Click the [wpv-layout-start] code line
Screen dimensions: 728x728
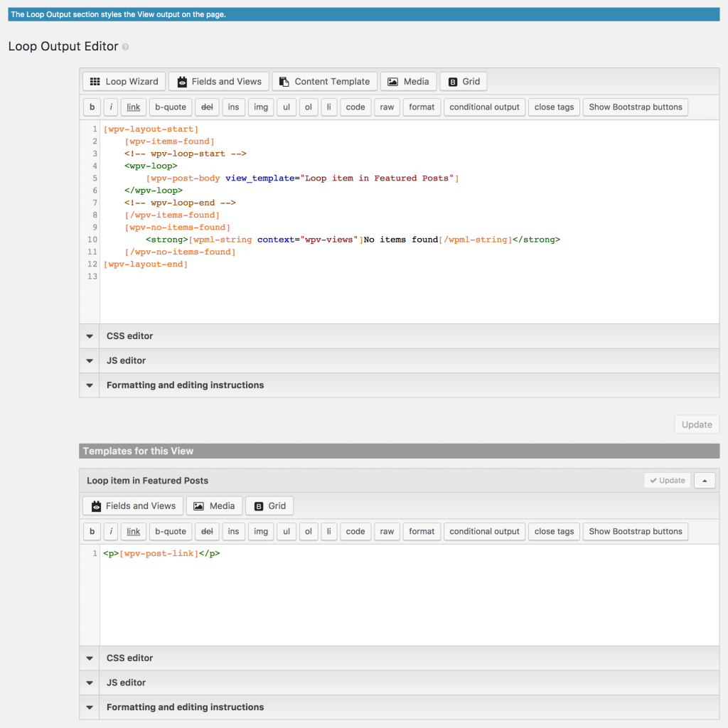click(x=151, y=129)
